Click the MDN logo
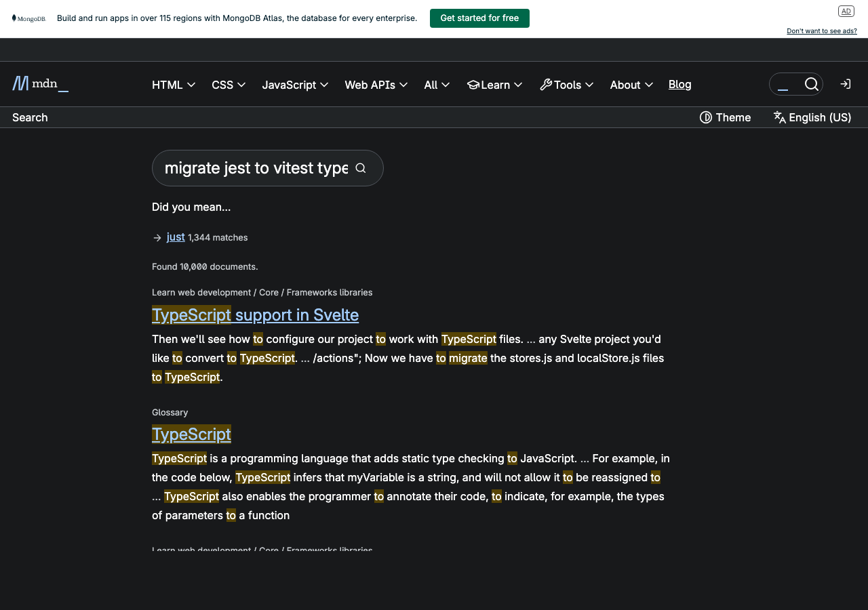This screenshot has height=610, width=868. pos(39,83)
